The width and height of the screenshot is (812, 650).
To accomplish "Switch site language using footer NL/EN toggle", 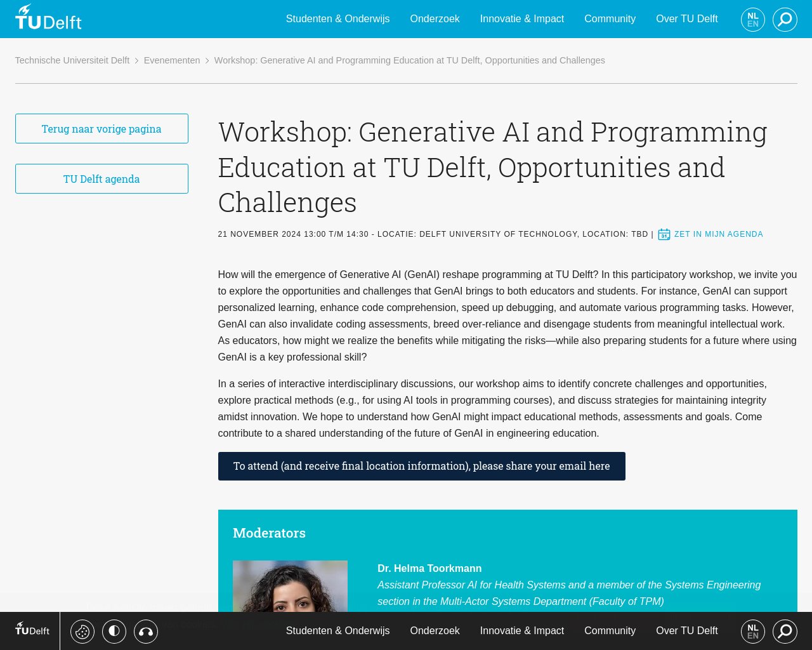I will 752,631.
